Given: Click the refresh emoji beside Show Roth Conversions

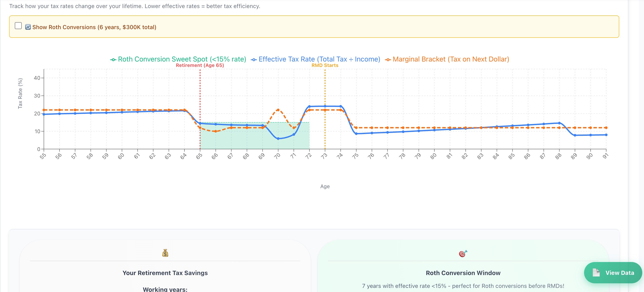Looking at the screenshot, I should point(28,27).
